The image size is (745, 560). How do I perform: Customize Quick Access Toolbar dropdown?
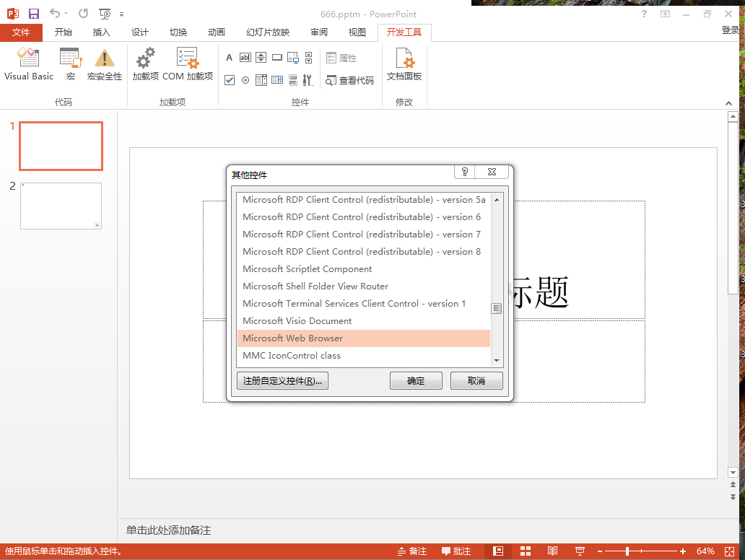click(x=121, y=14)
